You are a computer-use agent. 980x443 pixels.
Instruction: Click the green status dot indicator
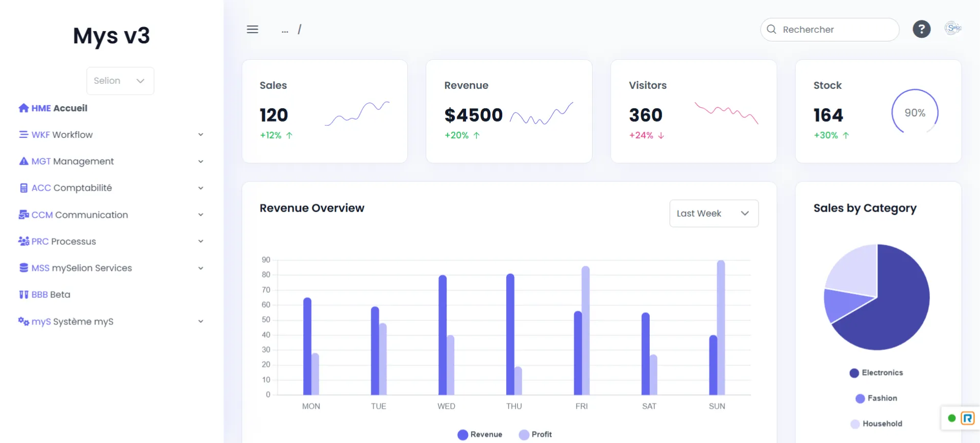[951, 418]
